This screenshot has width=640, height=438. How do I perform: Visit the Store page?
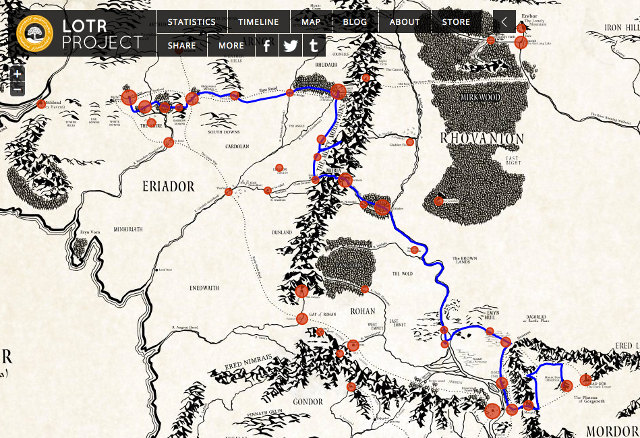(x=456, y=22)
